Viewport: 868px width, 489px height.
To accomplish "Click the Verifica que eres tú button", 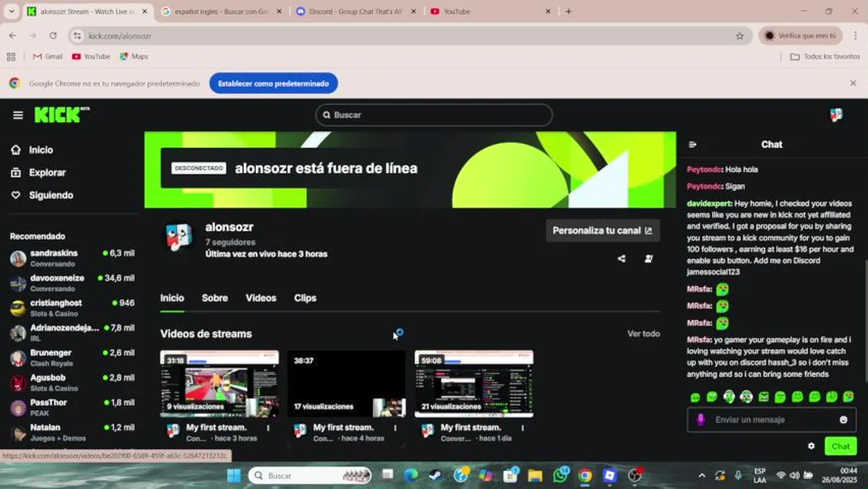I will [801, 35].
